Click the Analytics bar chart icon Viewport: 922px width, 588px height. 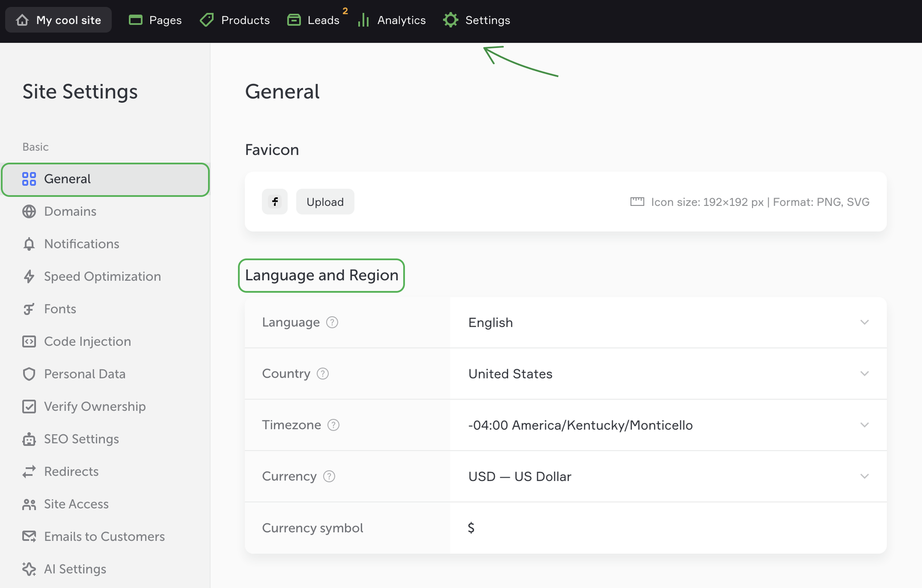364,20
